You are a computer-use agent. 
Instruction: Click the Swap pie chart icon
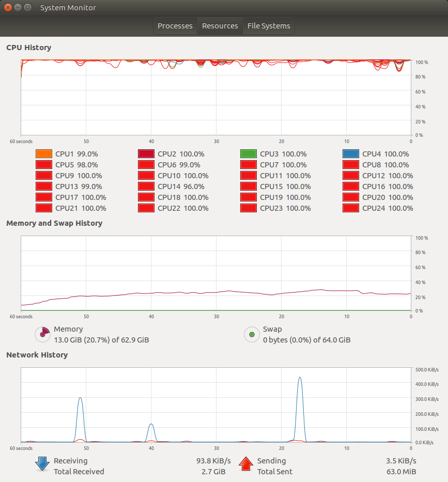(x=252, y=334)
